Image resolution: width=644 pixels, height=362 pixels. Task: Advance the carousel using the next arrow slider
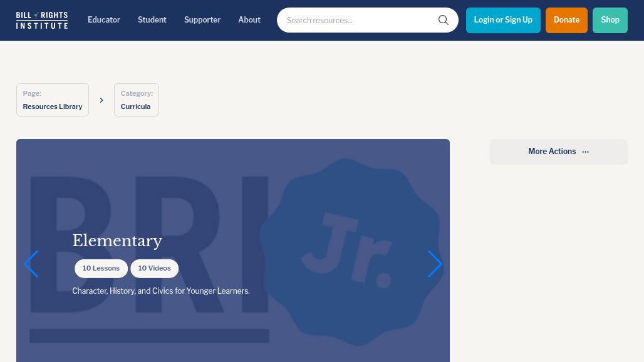click(x=435, y=264)
